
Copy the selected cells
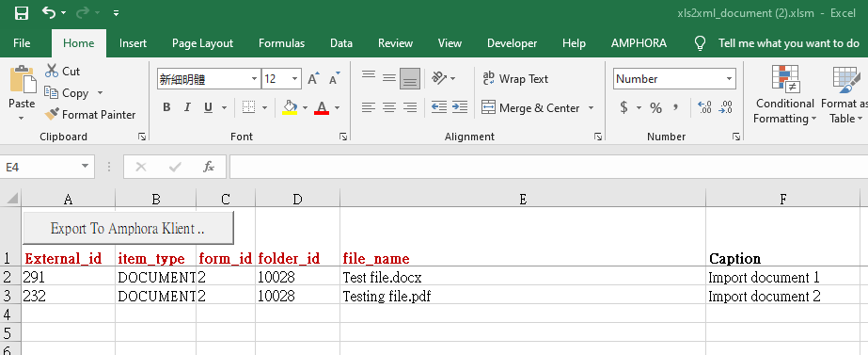click(x=67, y=92)
